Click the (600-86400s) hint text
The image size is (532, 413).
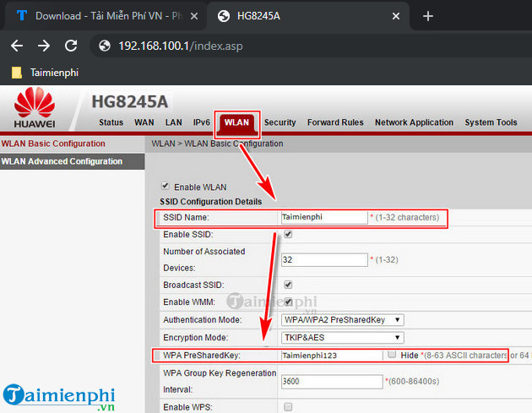coord(414,381)
